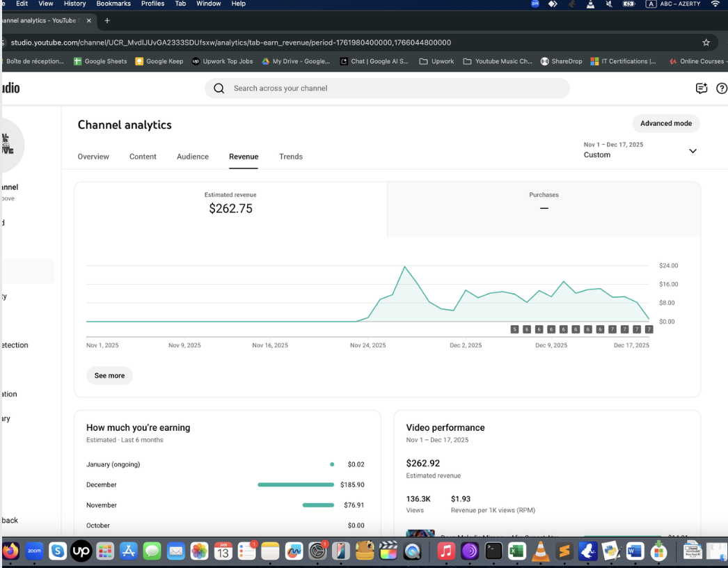Expand the custom date range dropdown

click(x=693, y=151)
